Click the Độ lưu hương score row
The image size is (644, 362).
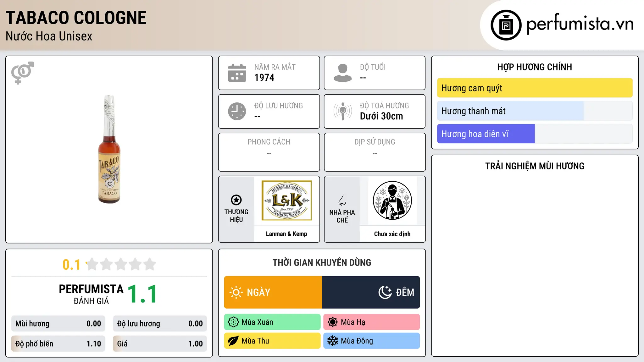tap(160, 324)
